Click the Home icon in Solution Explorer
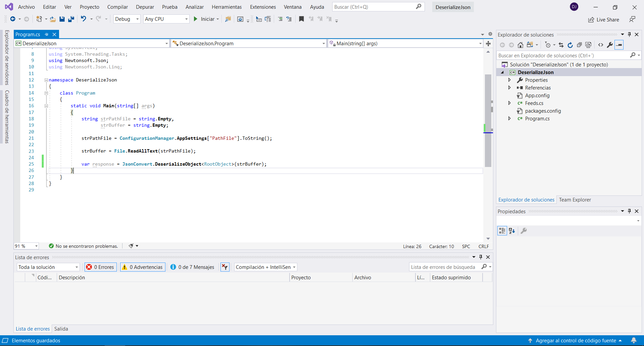The image size is (644, 346). [x=520, y=45]
